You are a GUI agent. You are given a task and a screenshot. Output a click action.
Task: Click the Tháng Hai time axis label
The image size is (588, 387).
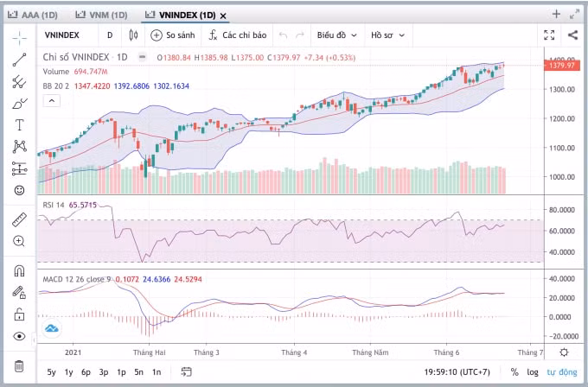click(150, 352)
